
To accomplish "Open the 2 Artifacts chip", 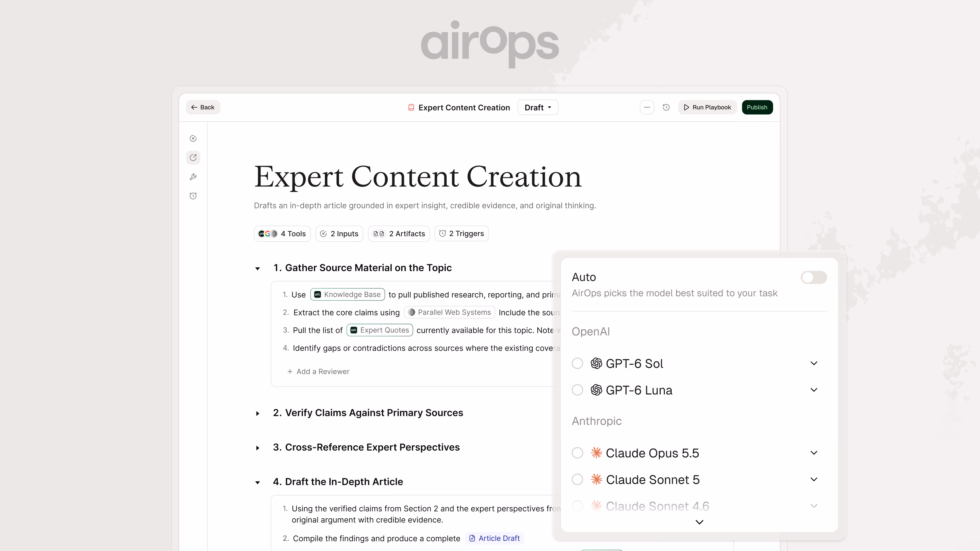I will pos(399,233).
